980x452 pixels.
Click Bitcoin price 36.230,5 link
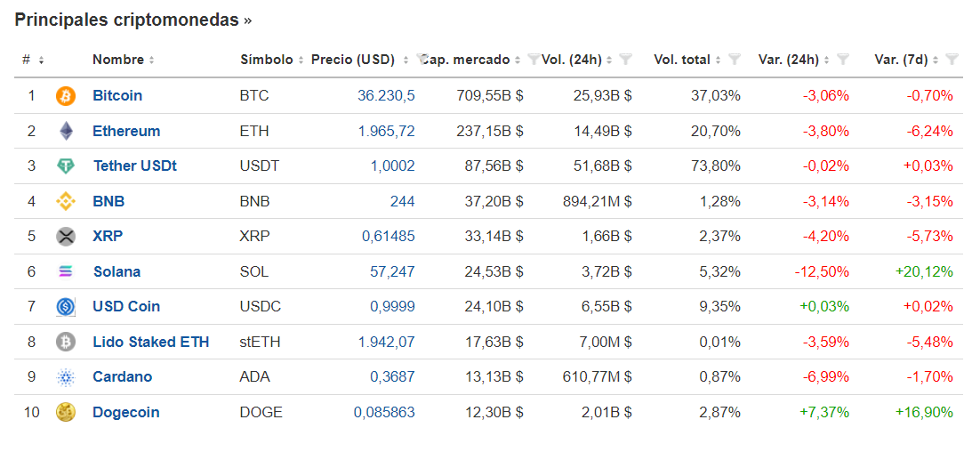(x=386, y=96)
